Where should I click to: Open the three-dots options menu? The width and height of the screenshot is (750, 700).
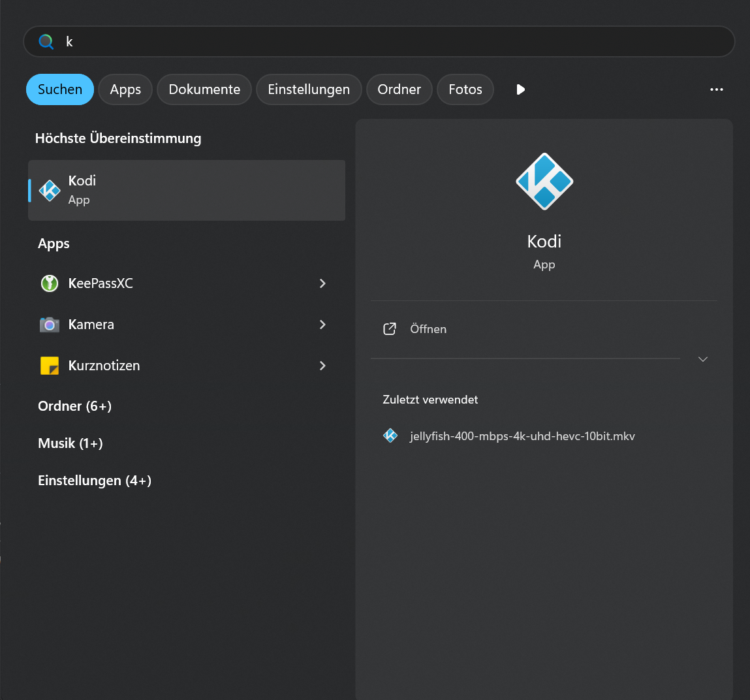tap(716, 89)
